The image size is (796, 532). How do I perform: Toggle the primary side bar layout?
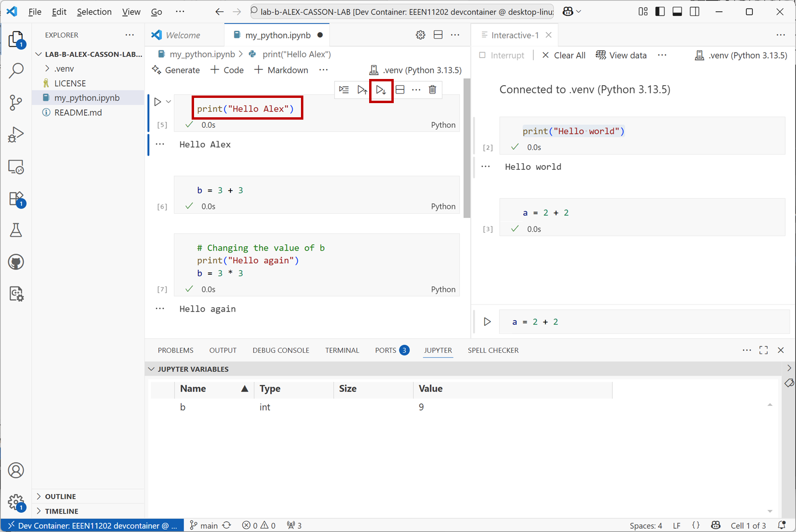click(660, 12)
